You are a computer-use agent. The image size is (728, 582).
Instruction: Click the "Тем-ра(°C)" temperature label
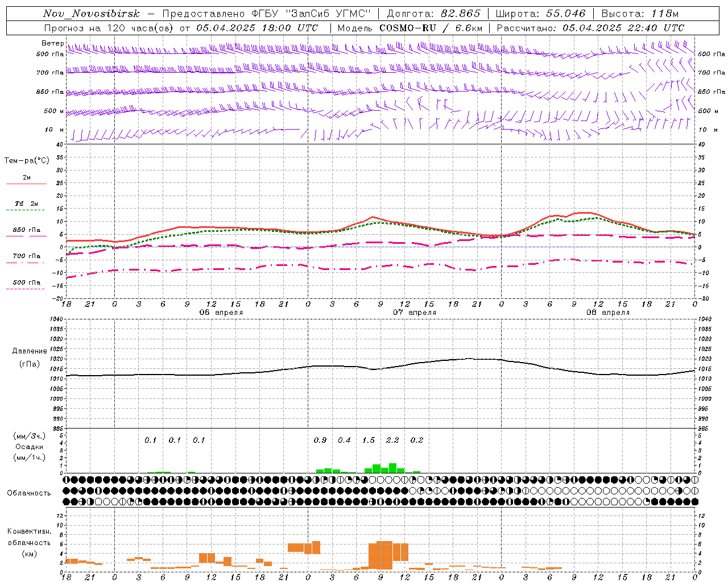click(27, 161)
